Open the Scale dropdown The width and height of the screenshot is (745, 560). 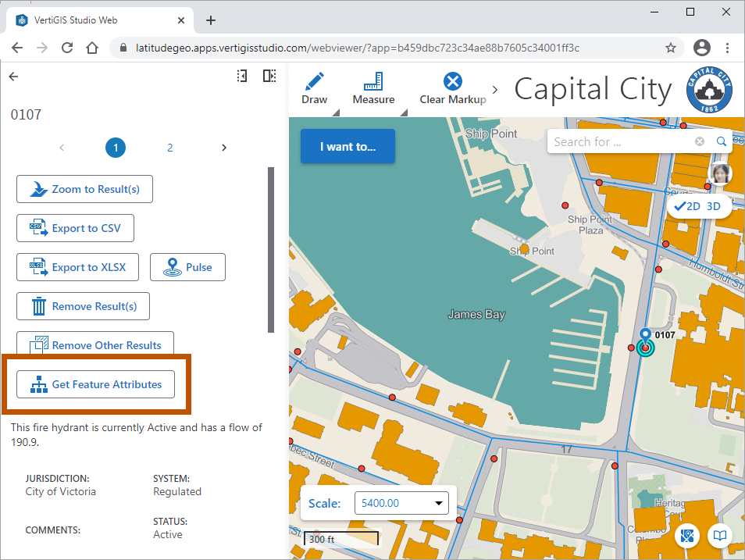pyautogui.click(x=440, y=503)
